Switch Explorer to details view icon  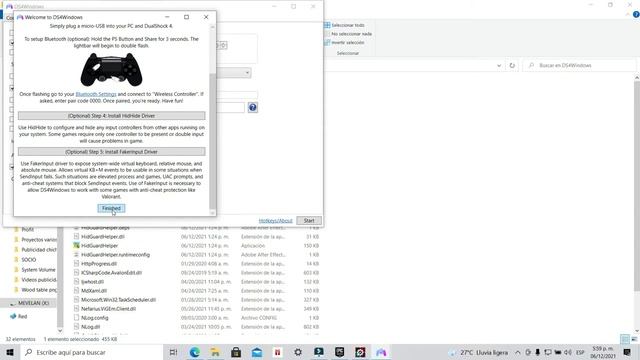[x=625, y=339]
